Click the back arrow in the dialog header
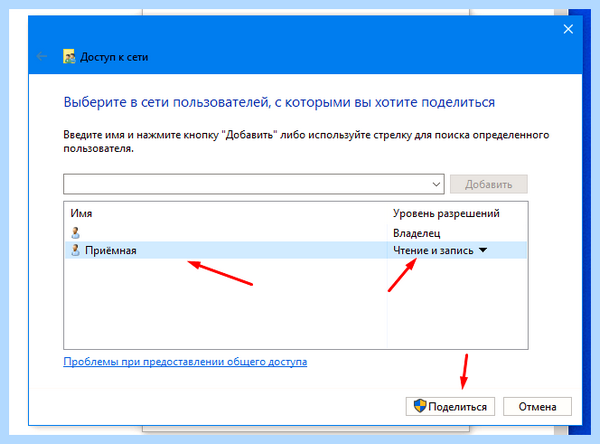This screenshot has width=600, height=444. point(42,57)
